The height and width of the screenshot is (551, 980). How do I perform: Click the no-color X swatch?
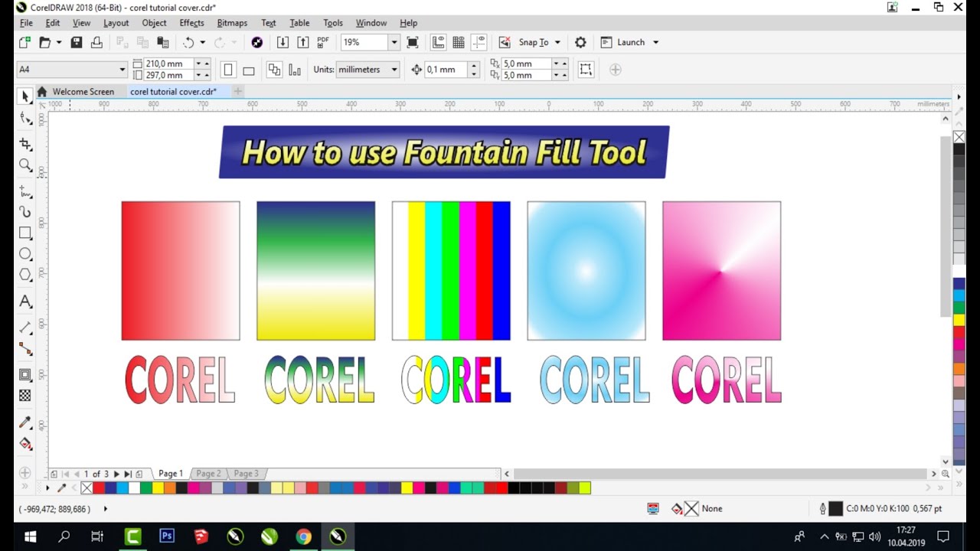coord(87,487)
